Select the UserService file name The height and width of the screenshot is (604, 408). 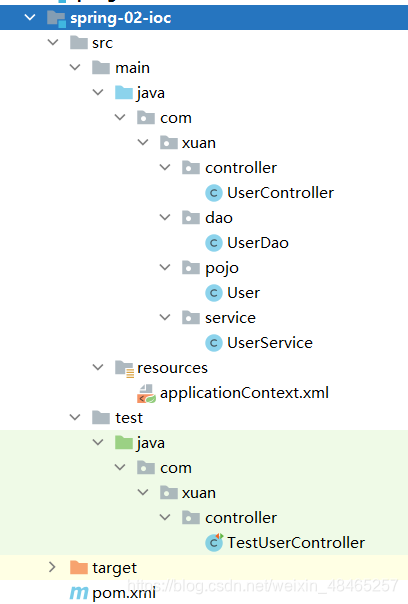coord(270,343)
